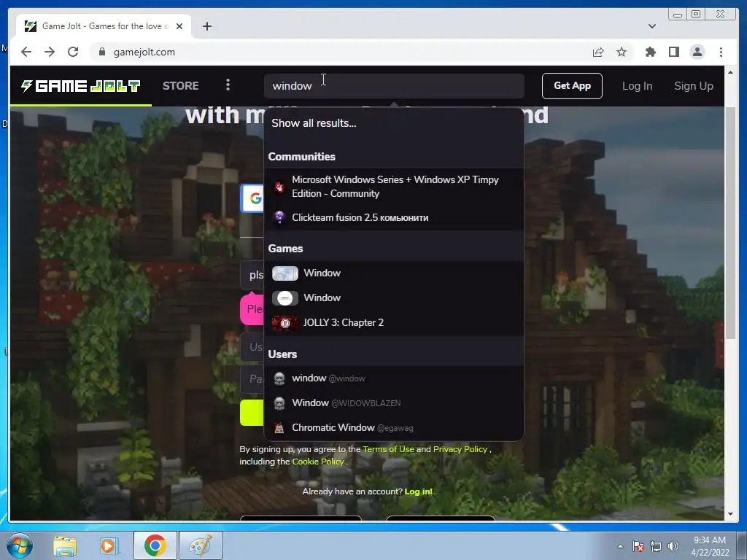Reload the Game Jolt page
Image resolution: width=747 pixels, height=560 pixels.
pyautogui.click(x=73, y=52)
